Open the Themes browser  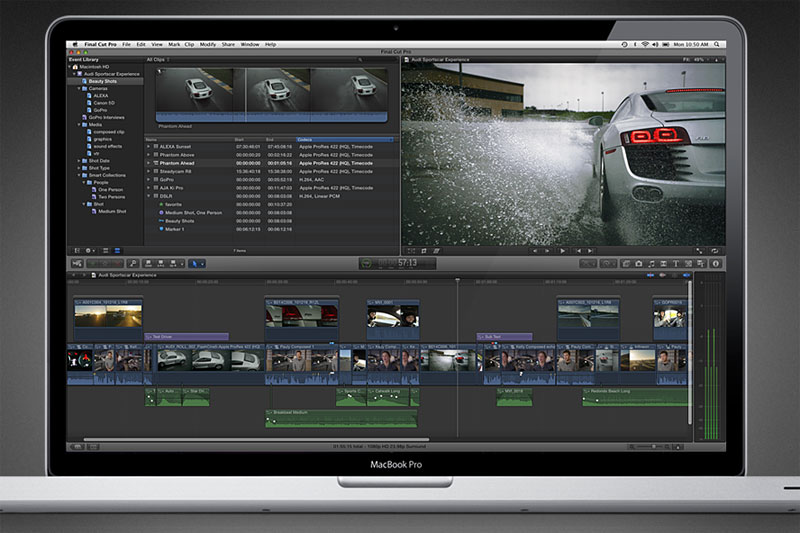coord(701,264)
